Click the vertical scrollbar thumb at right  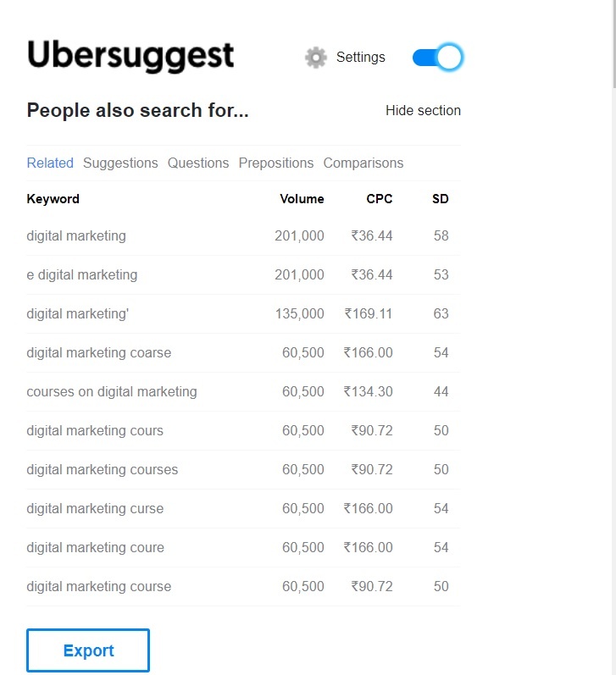coord(613,44)
